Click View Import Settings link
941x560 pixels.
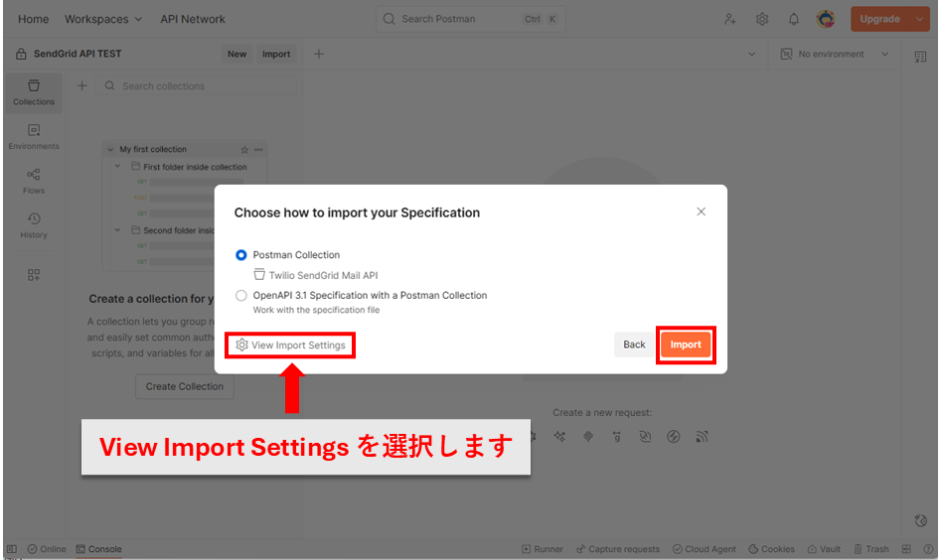coord(290,345)
